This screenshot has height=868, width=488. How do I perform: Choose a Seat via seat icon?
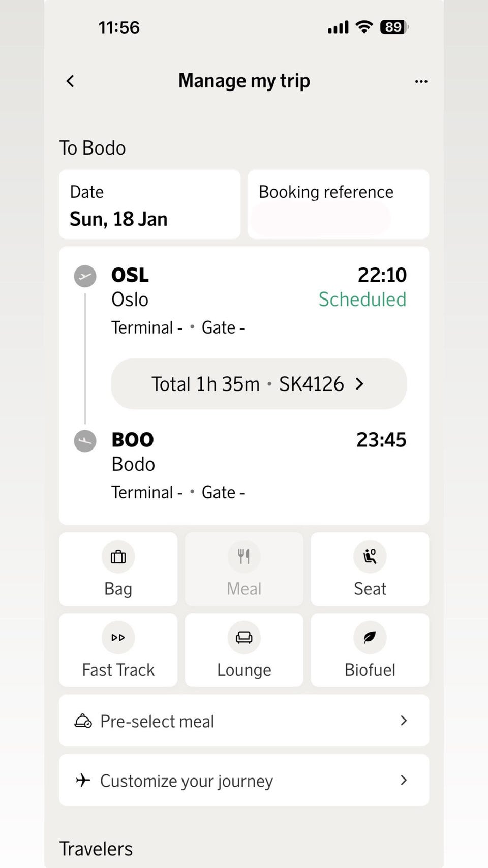tap(370, 557)
